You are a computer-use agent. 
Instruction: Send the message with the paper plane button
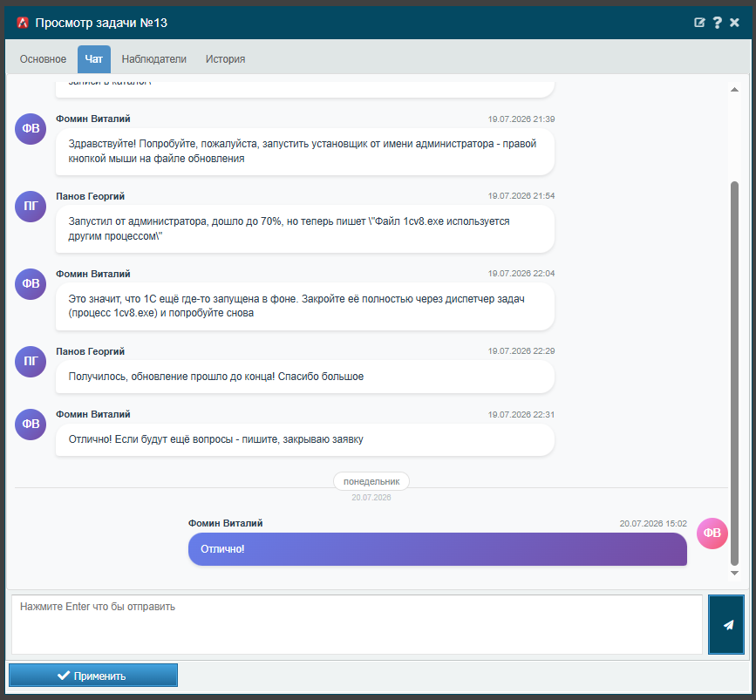tap(726, 624)
